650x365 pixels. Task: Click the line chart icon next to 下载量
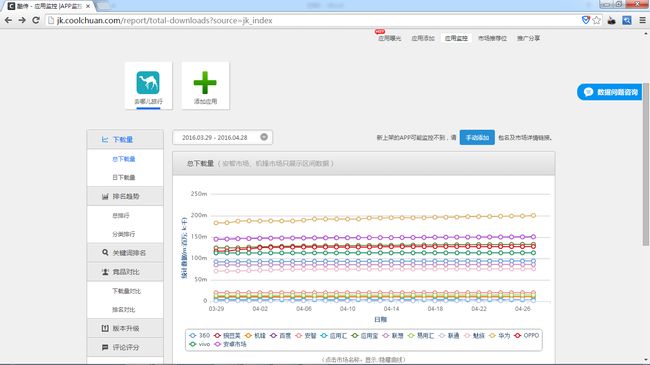click(105, 139)
